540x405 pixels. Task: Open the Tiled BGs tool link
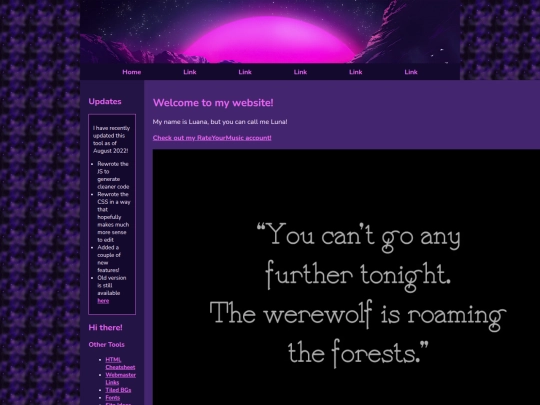[x=118, y=390]
